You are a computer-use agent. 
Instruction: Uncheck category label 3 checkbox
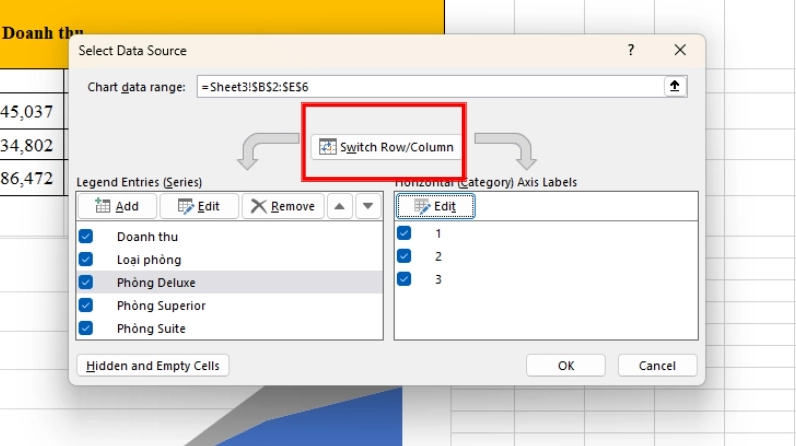(404, 279)
